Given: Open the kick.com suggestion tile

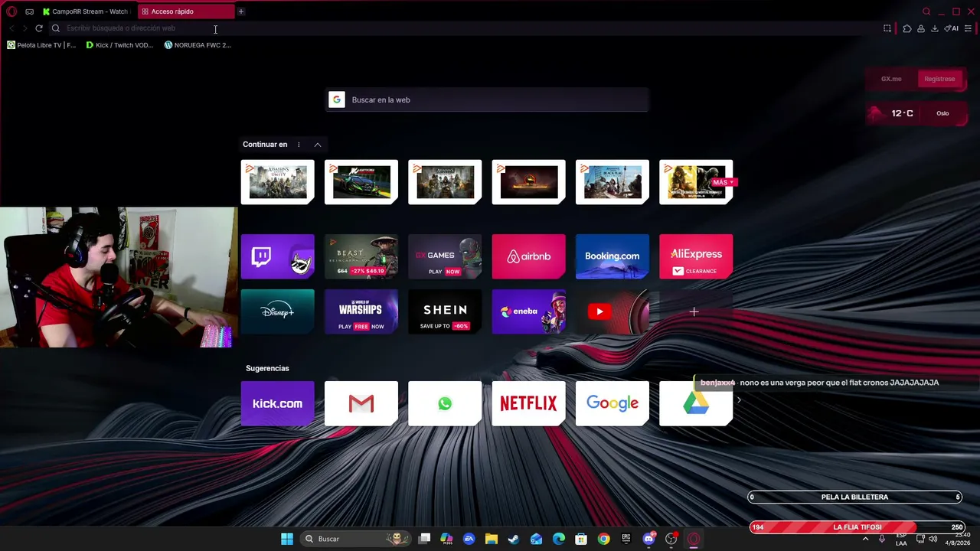Looking at the screenshot, I should pyautogui.click(x=278, y=403).
